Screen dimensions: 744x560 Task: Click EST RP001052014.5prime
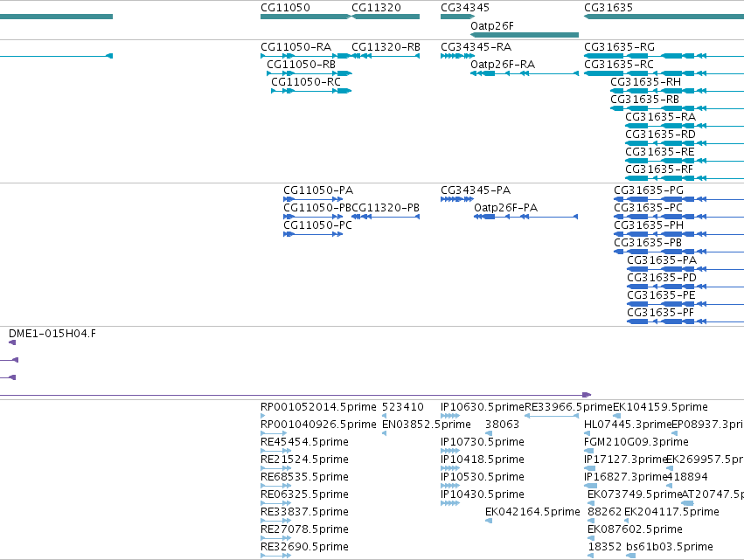[318, 407]
